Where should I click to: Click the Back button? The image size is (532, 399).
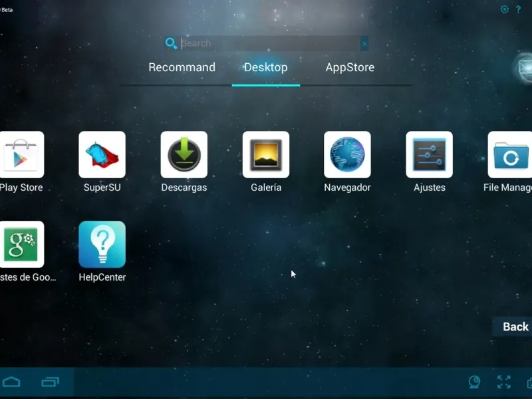coord(513,327)
